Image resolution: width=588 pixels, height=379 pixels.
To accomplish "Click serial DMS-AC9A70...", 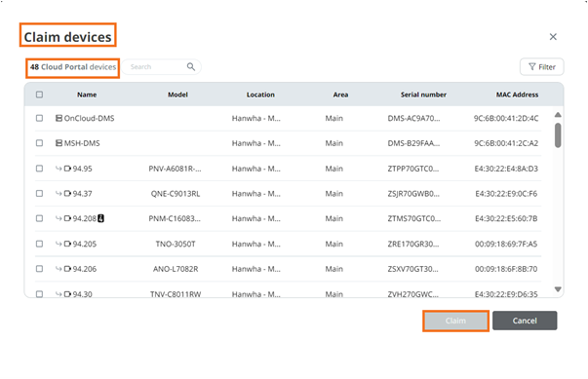I will coord(413,118).
